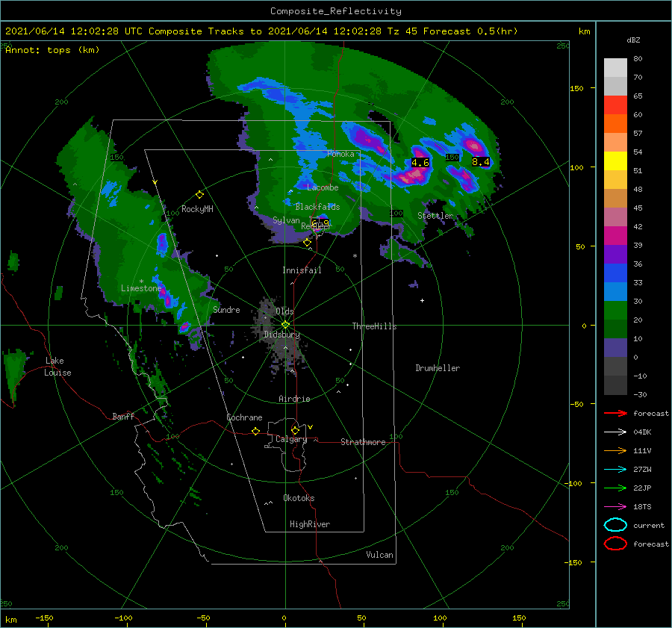This screenshot has height=628, width=672.
Task: Click the Vulcan town label
Action: [380, 555]
